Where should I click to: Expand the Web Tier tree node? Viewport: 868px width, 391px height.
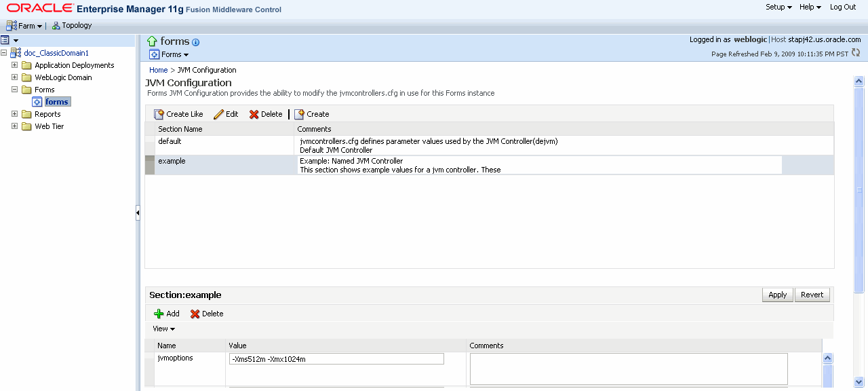coord(14,126)
